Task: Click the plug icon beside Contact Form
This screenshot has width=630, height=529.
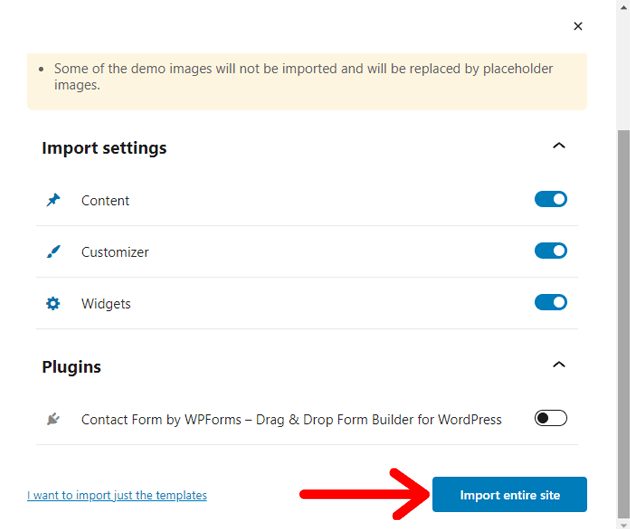Action: [x=53, y=419]
